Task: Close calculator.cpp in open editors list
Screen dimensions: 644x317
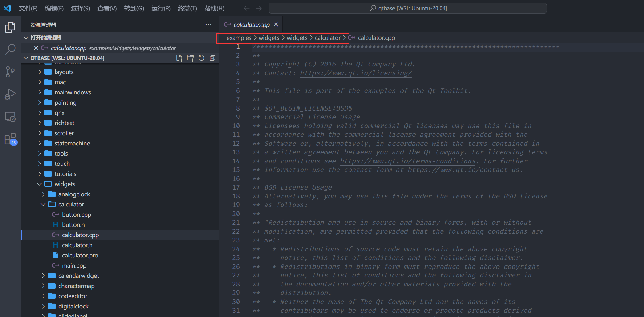Action: 36,48
